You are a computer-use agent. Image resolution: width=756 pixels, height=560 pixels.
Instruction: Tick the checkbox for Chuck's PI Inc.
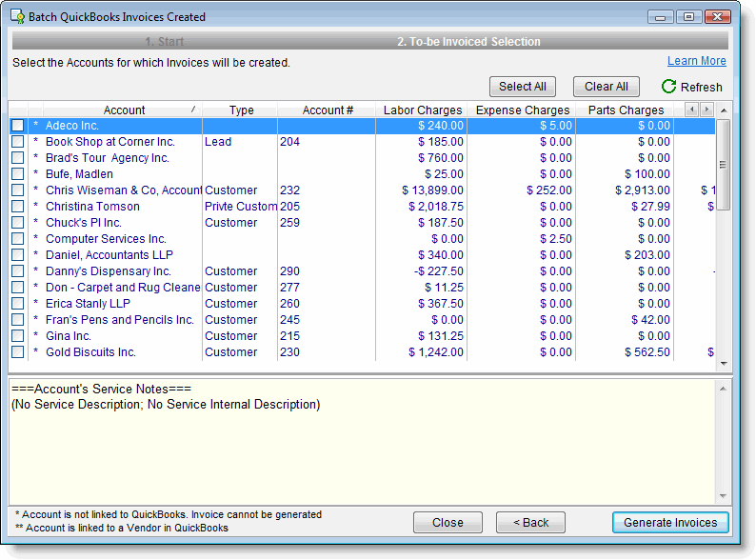coord(18,223)
